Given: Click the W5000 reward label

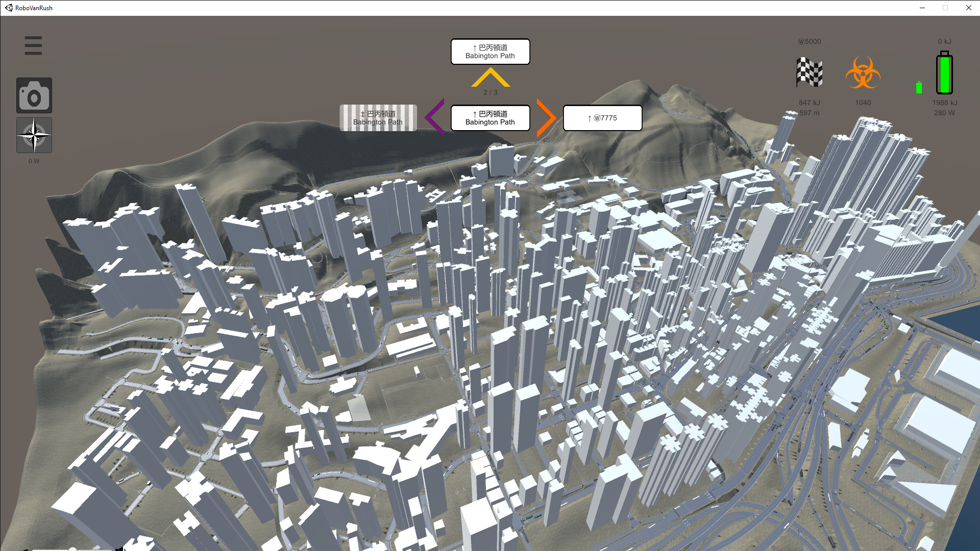Looking at the screenshot, I should (x=809, y=41).
